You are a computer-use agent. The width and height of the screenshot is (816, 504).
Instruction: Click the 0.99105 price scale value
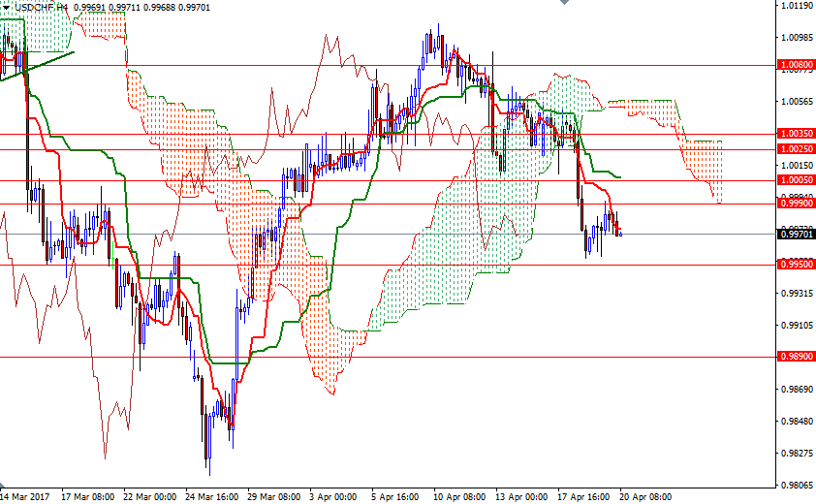tap(798, 326)
